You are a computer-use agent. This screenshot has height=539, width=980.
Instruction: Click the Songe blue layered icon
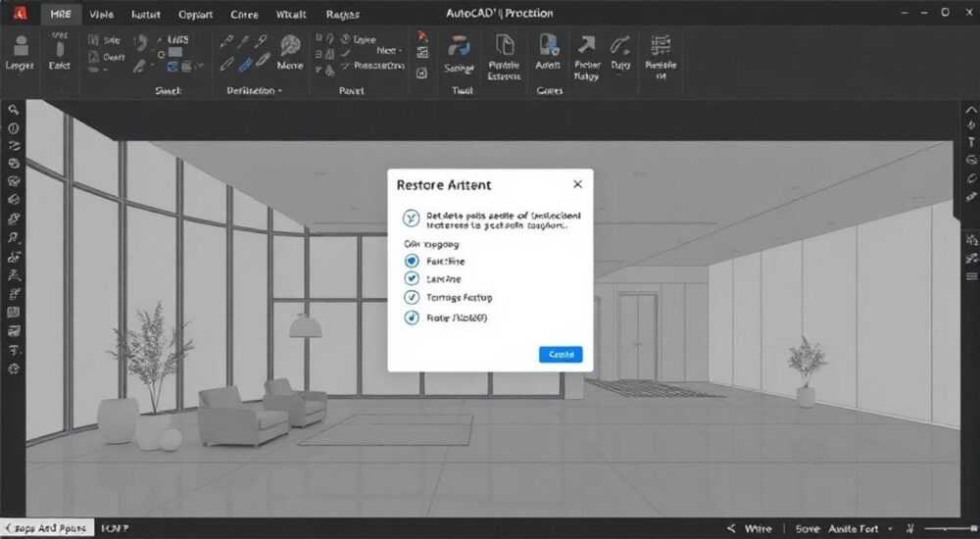tap(459, 47)
